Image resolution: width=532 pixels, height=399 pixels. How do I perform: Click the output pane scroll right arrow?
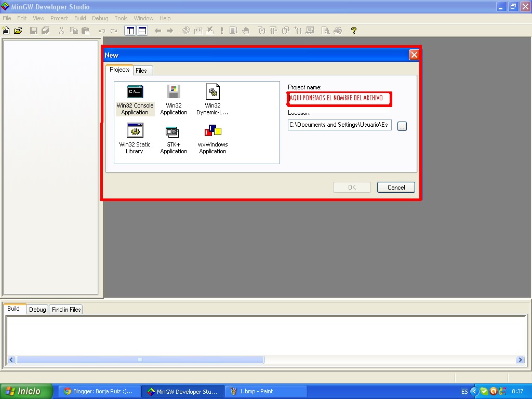[x=520, y=360]
